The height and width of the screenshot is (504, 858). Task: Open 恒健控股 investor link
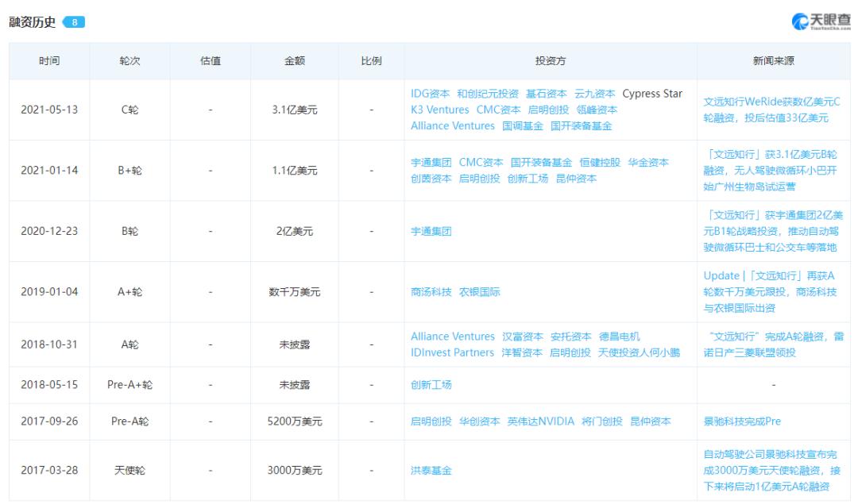(600, 163)
